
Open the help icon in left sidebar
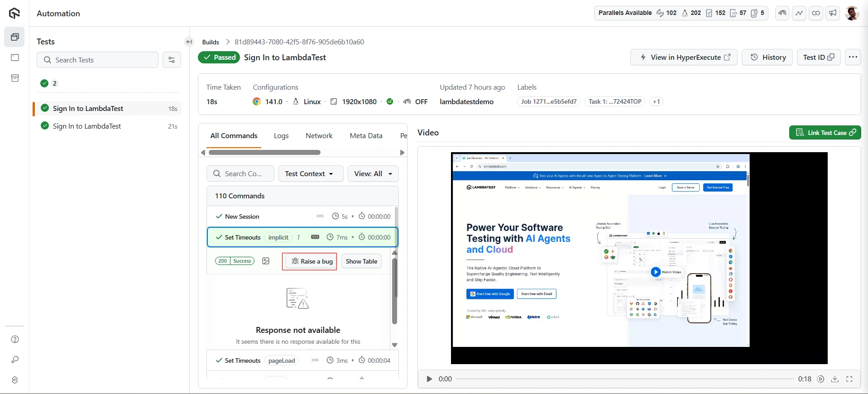[15, 340]
